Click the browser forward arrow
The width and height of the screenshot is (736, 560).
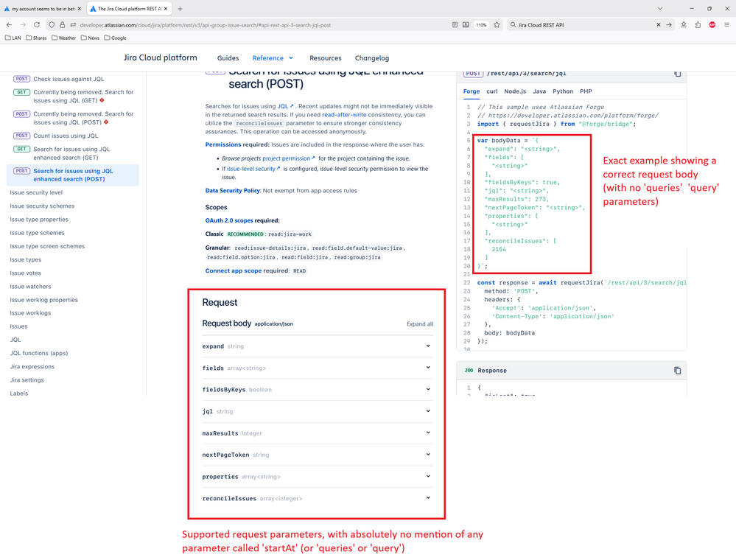[x=23, y=25]
